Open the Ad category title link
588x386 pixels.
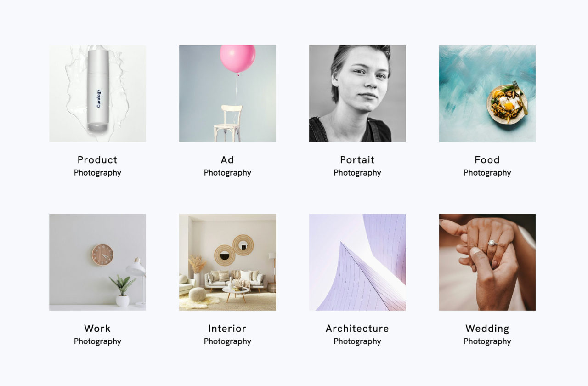[227, 160]
